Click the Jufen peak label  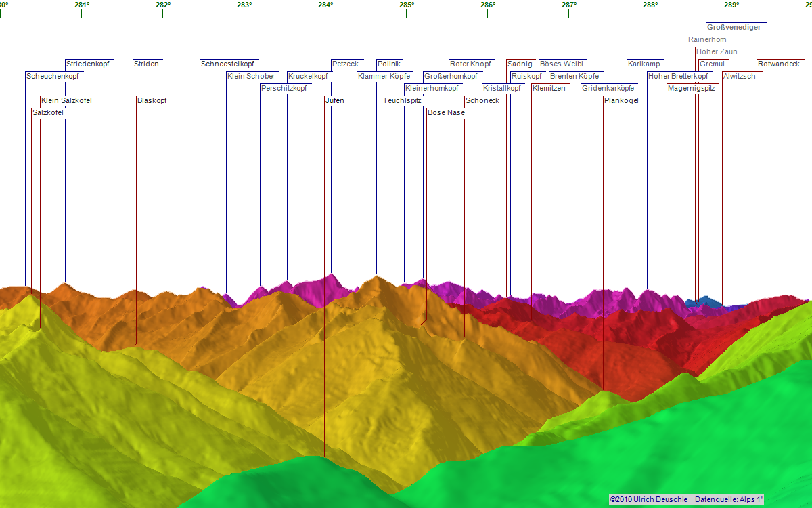(335, 101)
